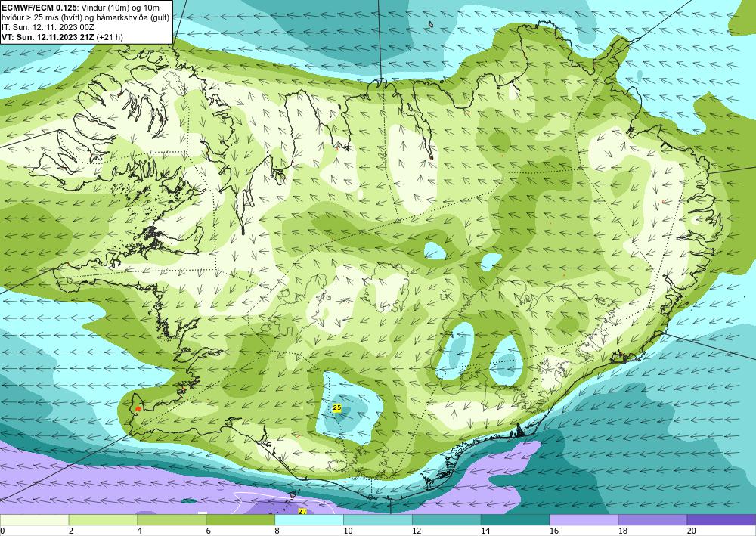Viewport: 756px width, 536px height.
Task: Click the yellow gust label 27
Action: 302,511
